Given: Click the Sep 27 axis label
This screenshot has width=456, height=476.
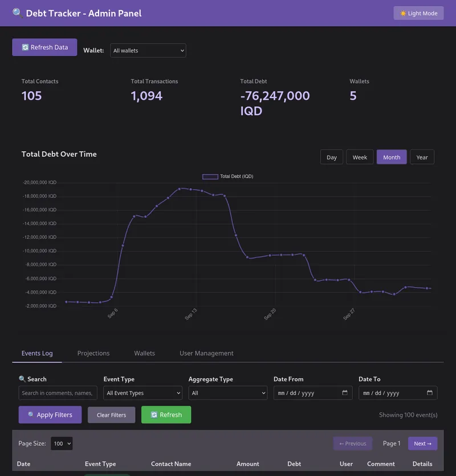Looking at the screenshot, I should pyautogui.click(x=349, y=314).
